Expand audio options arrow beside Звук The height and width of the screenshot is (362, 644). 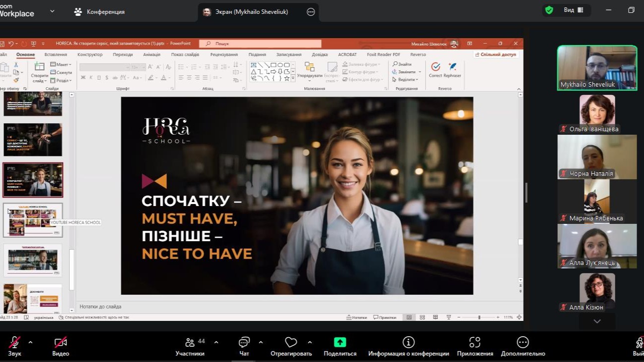pos(31,342)
